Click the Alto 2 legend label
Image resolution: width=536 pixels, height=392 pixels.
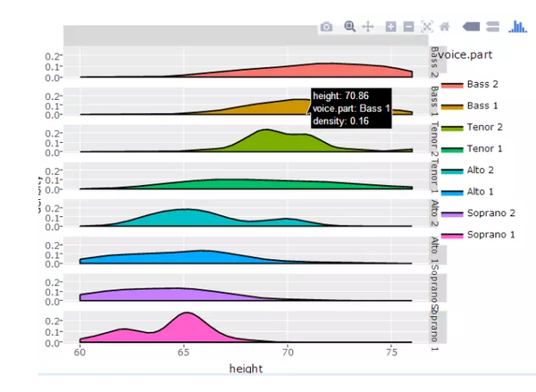(x=481, y=171)
